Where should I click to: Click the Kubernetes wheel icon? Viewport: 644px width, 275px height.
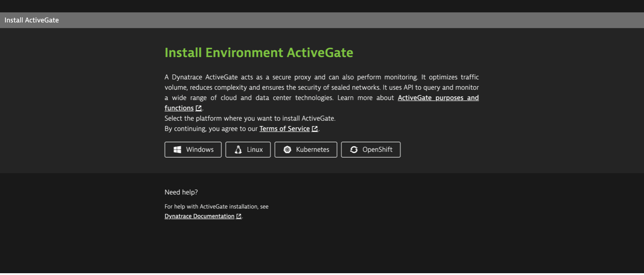point(287,149)
